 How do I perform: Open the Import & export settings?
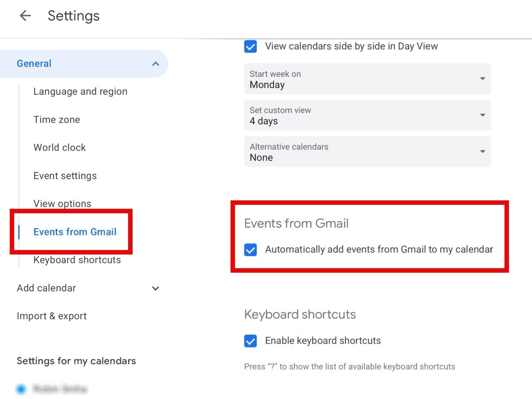51,316
